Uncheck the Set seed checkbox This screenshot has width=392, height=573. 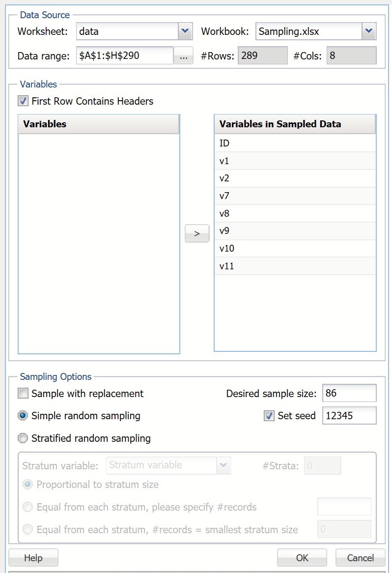pos(269,416)
